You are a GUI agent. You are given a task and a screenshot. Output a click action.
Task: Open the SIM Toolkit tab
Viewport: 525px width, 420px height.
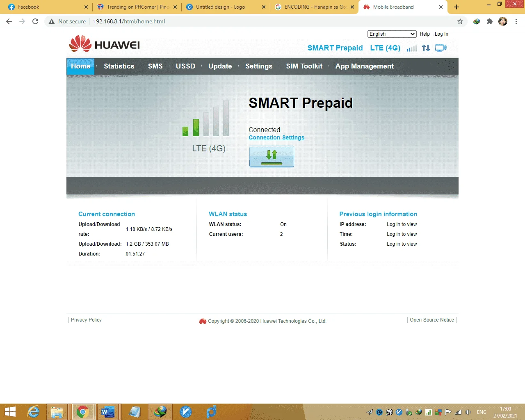[x=304, y=66]
